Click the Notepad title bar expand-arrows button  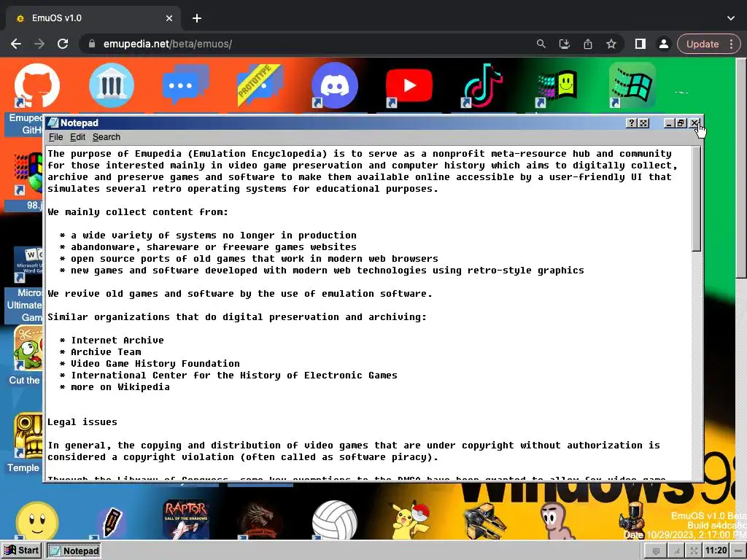click(643, 122)
